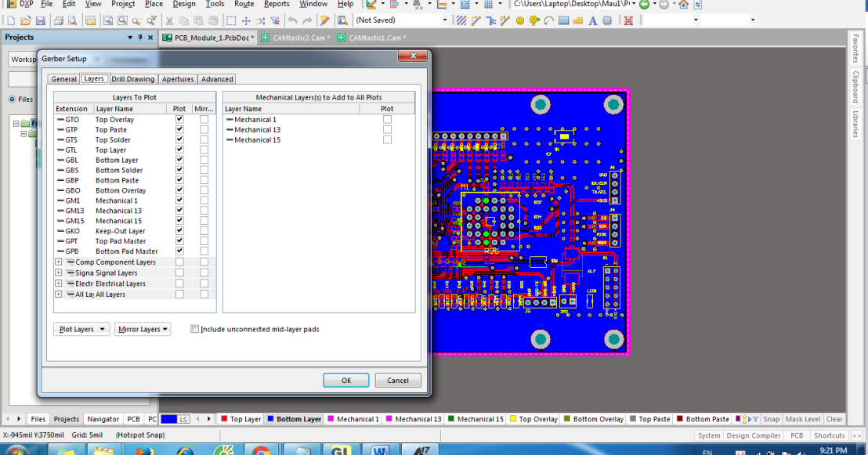Uncheck Plot for Keep-Out Layer

pyautogui.click(x=179, y=231)
